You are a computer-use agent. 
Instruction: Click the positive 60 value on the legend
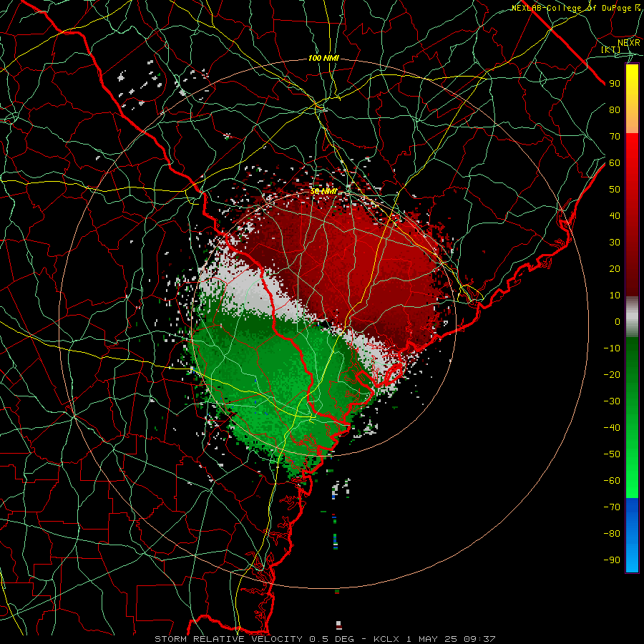(615, 162)
